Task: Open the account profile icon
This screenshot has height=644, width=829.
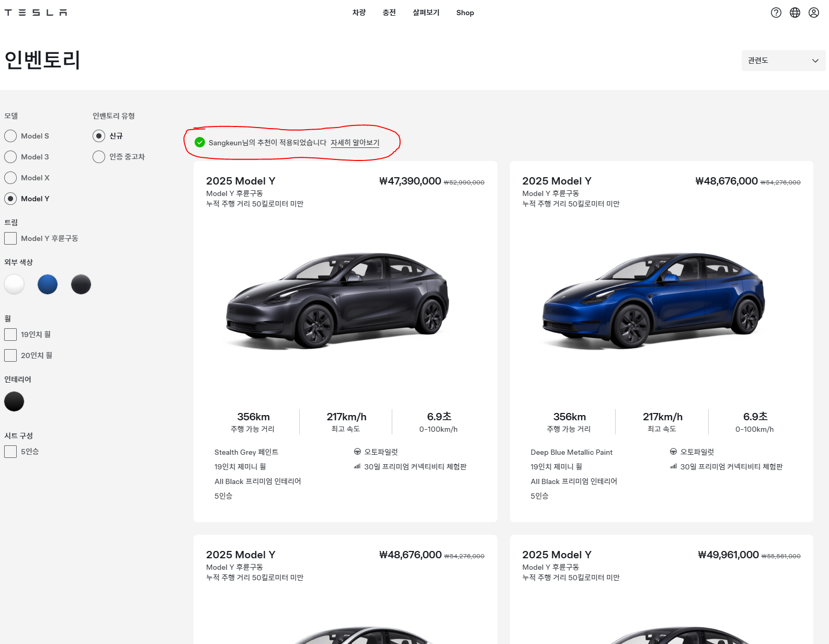Action: tap(814, 13)
